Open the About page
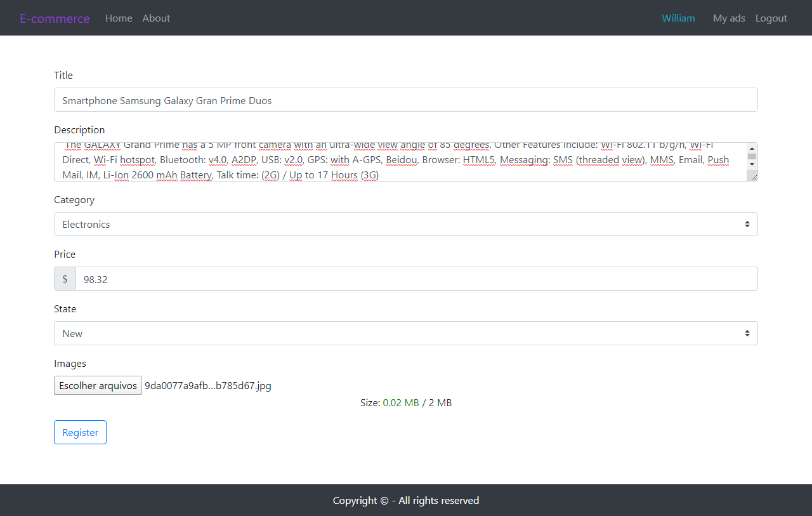Image resolution: width=812 pixels, height=516 pixels. pyautogui.click(x=156, y=18)
